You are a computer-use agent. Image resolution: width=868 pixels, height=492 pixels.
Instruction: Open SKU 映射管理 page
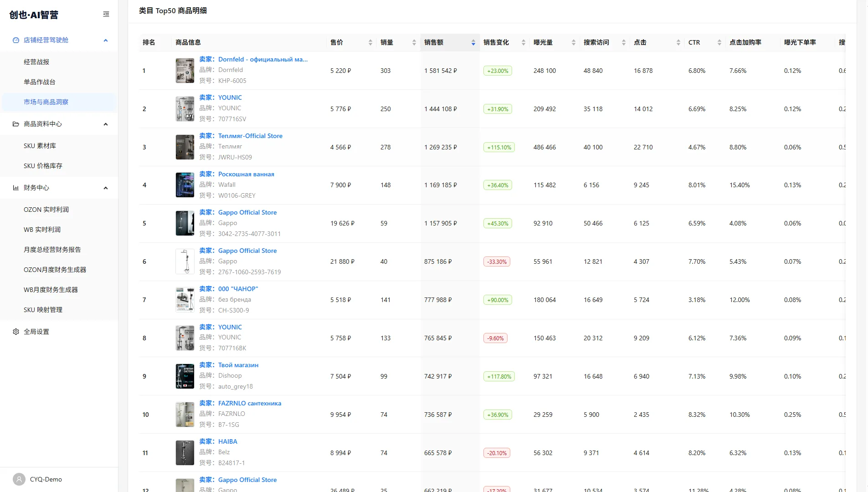(x=59, y=310)
